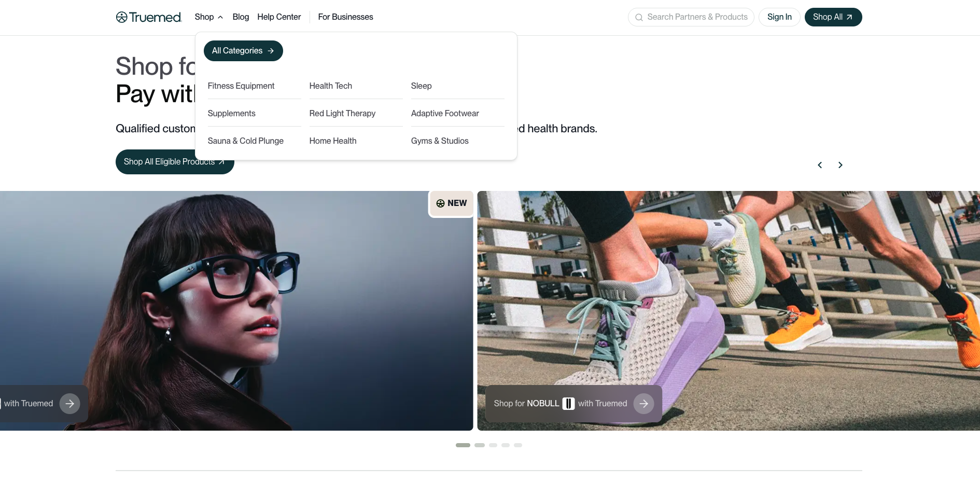Screen dimensions: 980x495
Task: Click the search magnifier icon
Action: pyautogui.click(x=639, y=17)
